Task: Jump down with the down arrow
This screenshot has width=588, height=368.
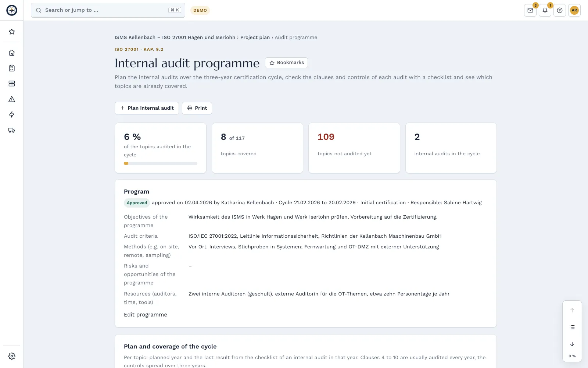Action: pos(572,344)
